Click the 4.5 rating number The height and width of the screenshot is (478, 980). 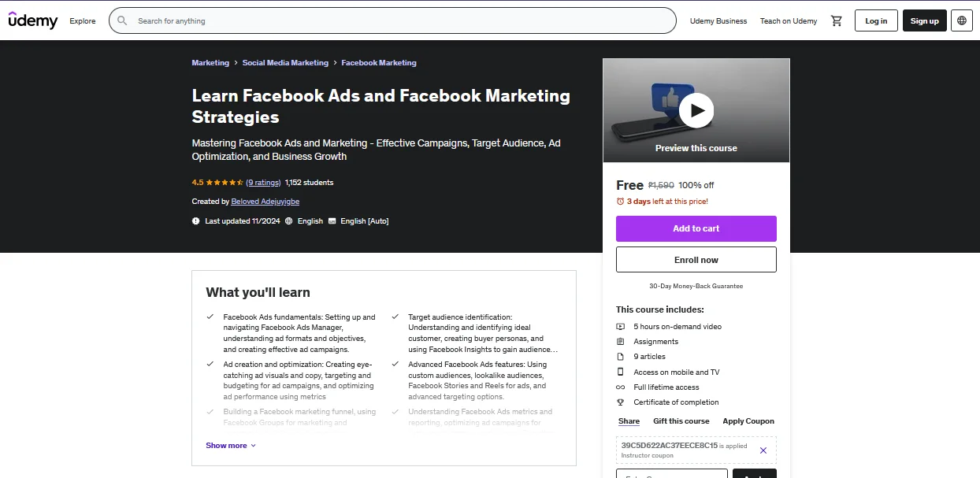pyautogui.click(x=198, y=183)
